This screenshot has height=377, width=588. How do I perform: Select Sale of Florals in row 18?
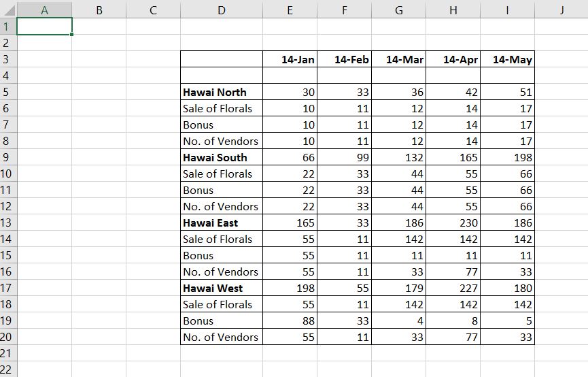click(222, 304)
